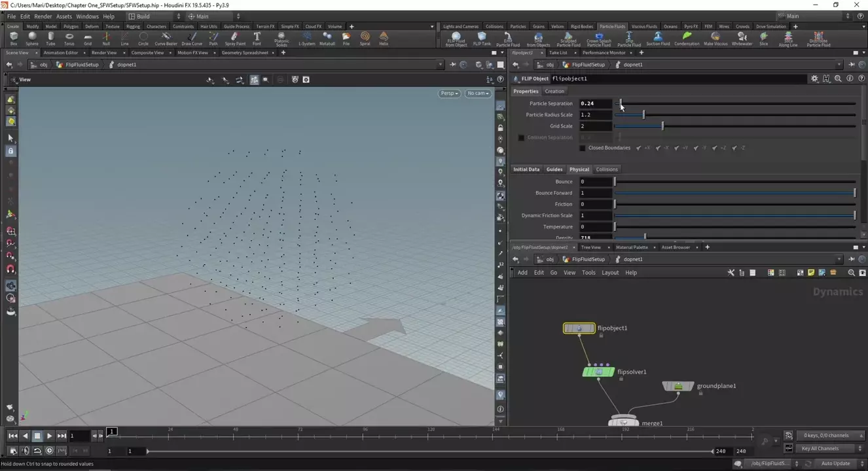Open the Collisions parameter tab

pyautogui.click(x=606, y=169)
